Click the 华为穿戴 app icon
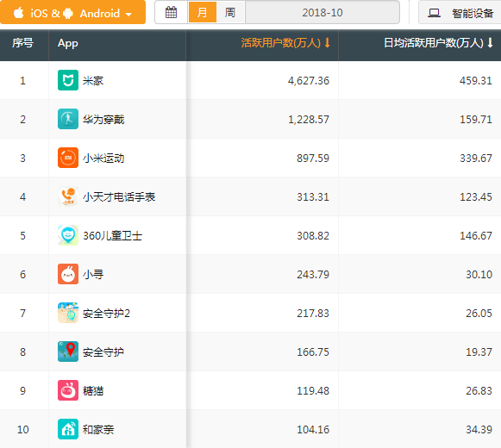501x448 pixels. click(68, 119)
